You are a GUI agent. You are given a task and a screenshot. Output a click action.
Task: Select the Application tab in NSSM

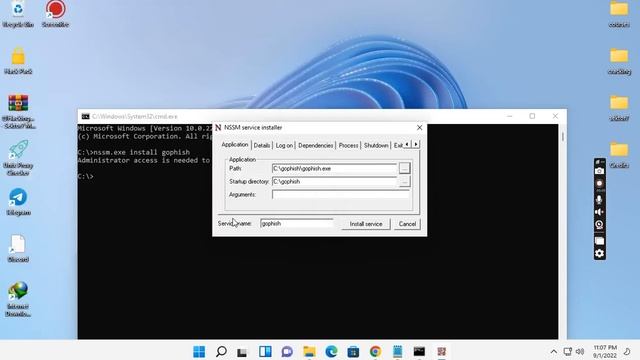pyautogui.click(x=235, y=144)
